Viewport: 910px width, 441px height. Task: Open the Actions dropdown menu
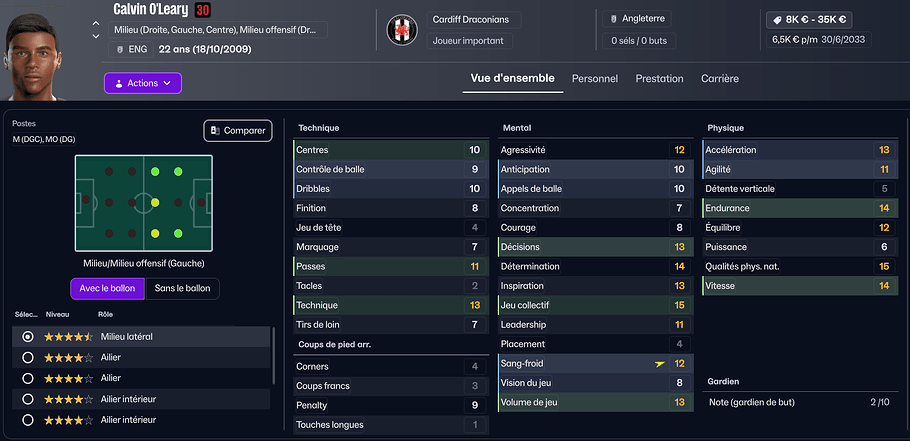tap(143, 83)
